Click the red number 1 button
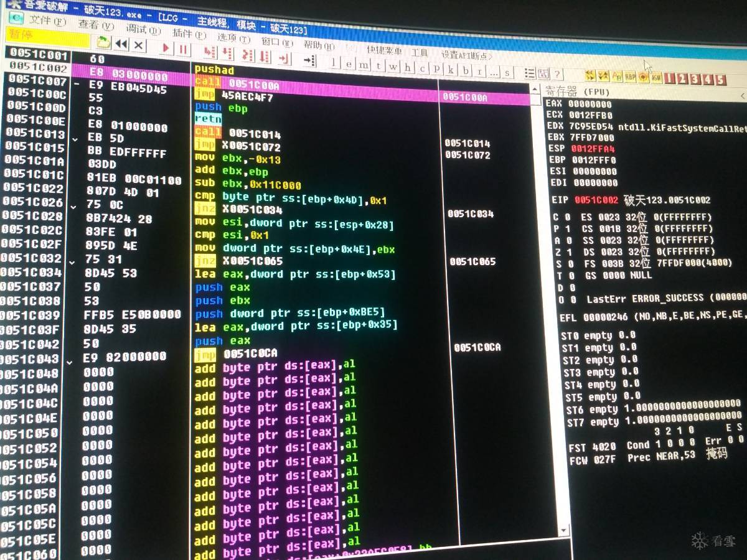Image resolution: width=747 pixels, height=560 pixels. click(669, 78)
